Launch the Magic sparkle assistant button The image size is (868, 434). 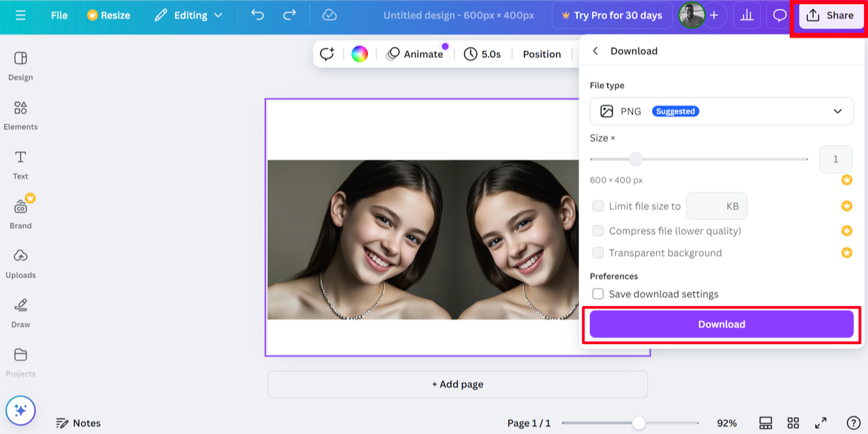(x=20, y=410)
